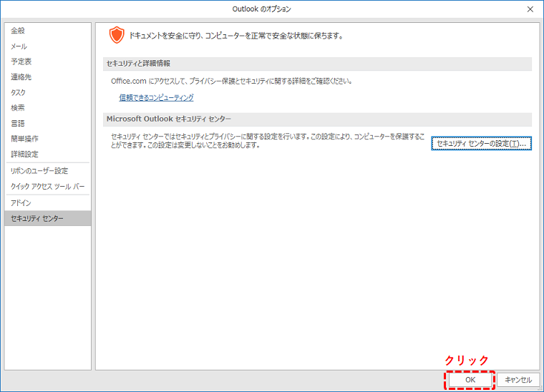Screen dimensions: 544x392
Task: Click the Office.com privacy description text
Action: [232, 82]
